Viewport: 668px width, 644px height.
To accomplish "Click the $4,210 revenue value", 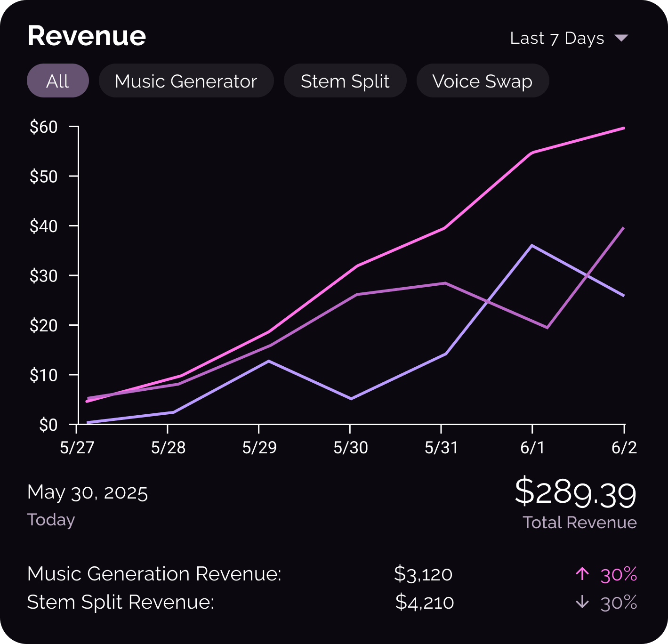I will 424,602.
